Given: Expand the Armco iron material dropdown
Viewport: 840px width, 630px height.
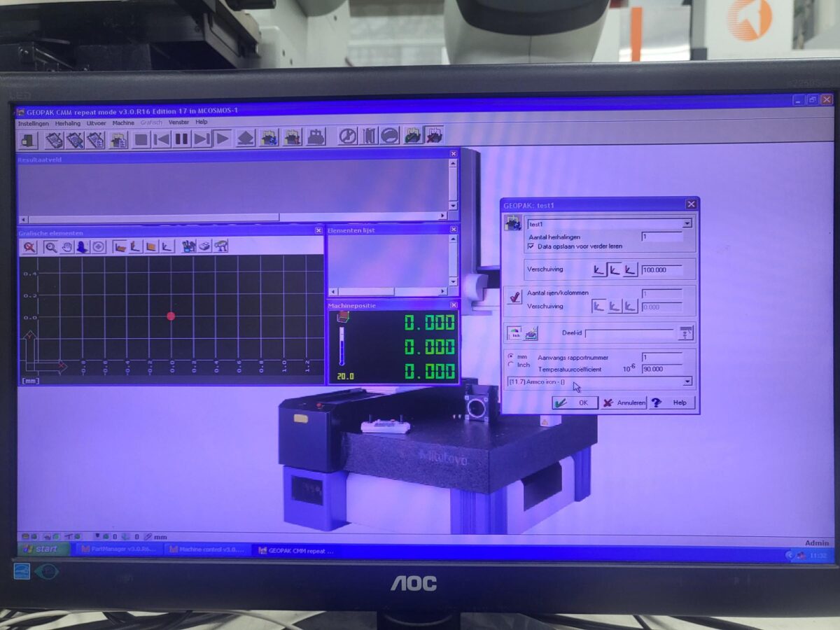Looking at the screenshot, I should point(687,381).
